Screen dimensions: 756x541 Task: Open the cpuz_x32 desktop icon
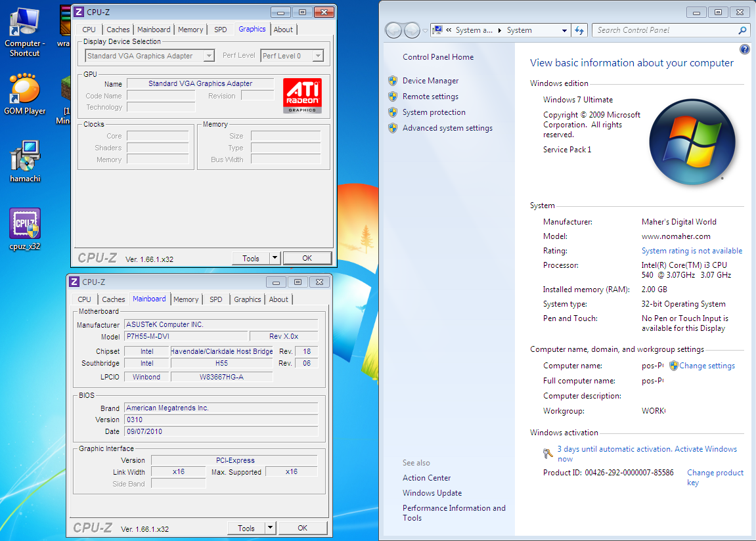click(24, 229)
